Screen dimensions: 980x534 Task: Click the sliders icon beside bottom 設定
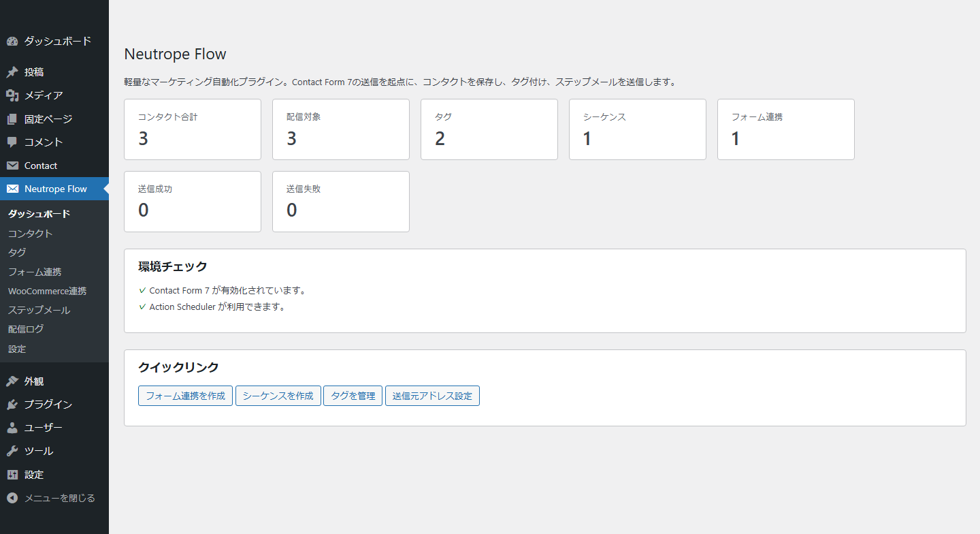click(12, 475)
